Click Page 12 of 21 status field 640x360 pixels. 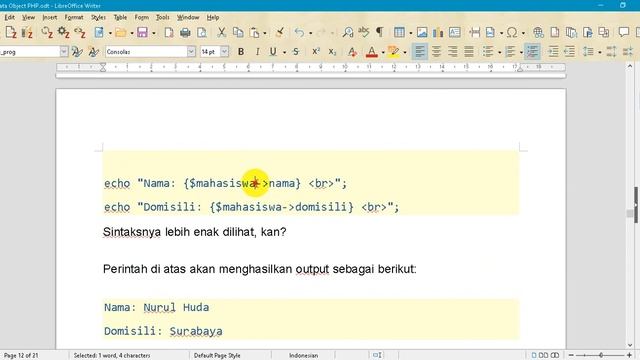pos(21,355)
